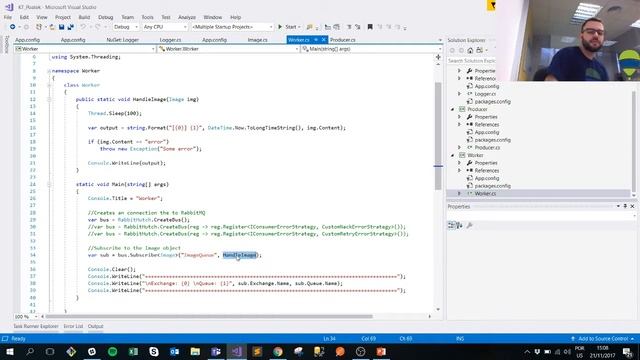Click the New Project toolbar icon
Viewport: 640px width, 360px height.
(x=39, y=27)
